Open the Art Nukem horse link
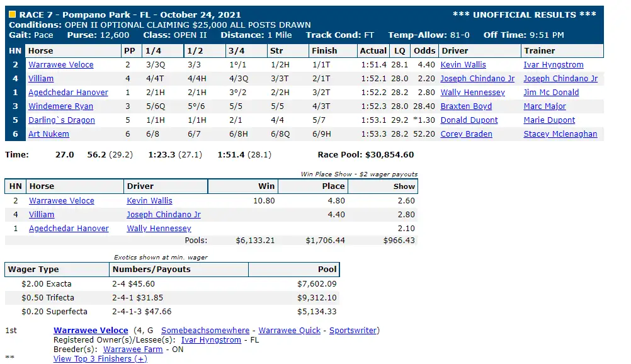 click(x=48, y=134)
